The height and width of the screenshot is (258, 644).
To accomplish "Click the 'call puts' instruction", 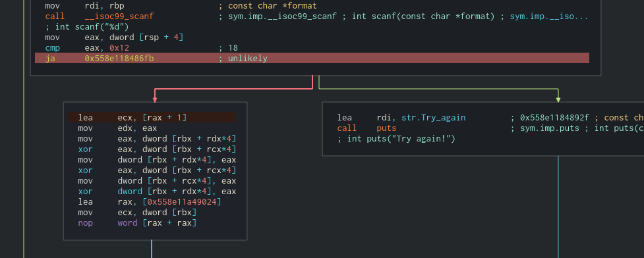I will click(366, 128).
